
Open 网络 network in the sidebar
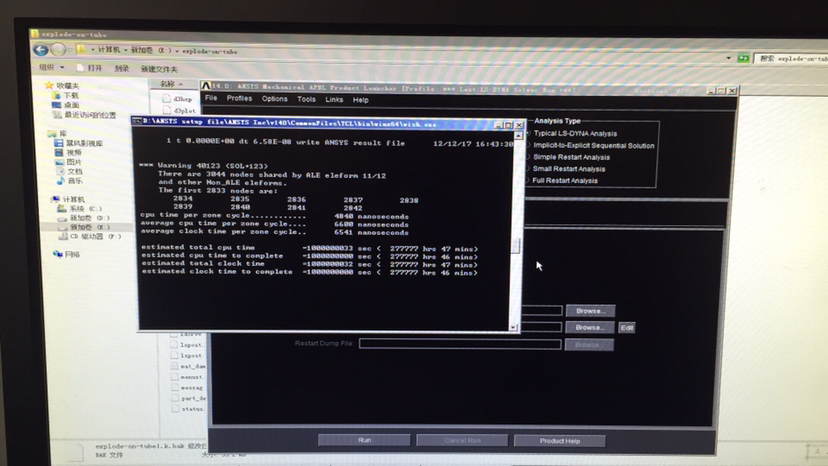pyautogui.click(x=67, y=254)
